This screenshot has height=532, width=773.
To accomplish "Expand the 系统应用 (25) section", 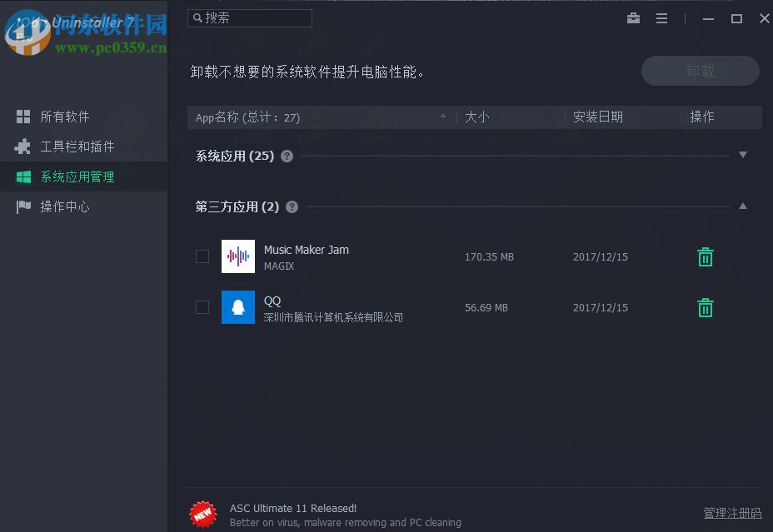I will pyautogui.click(x=742, y=155).
